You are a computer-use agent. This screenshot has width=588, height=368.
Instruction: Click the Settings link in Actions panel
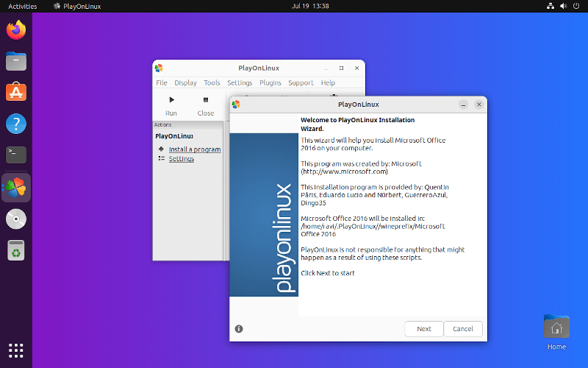point(181,159)
